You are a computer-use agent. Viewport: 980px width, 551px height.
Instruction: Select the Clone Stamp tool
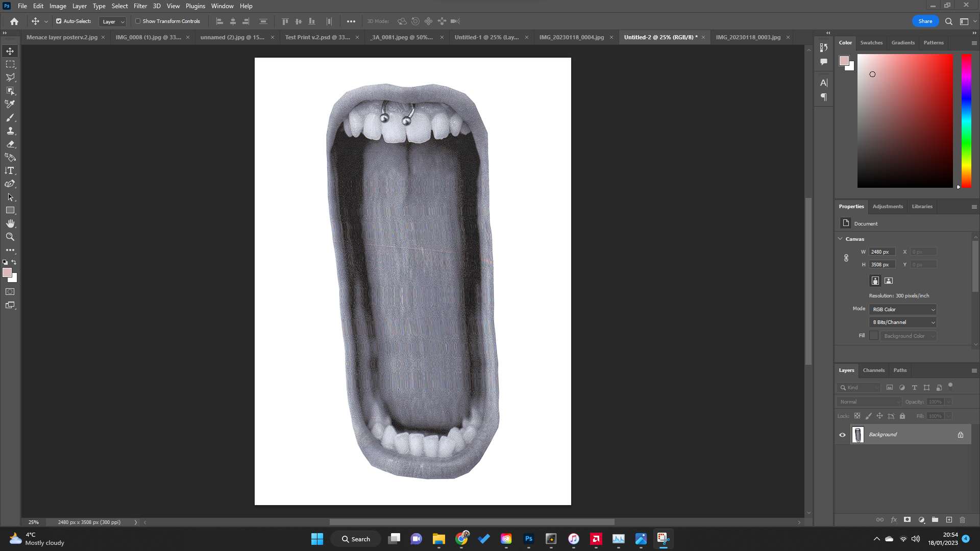tap(10, 131)
